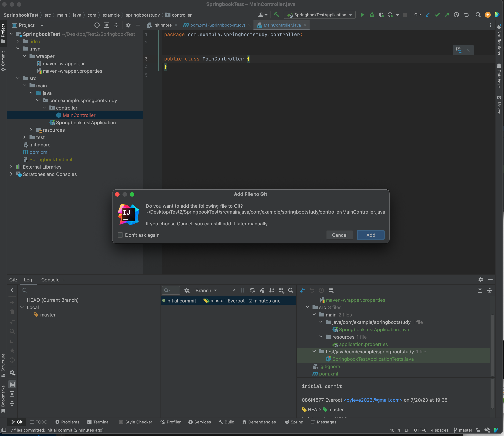Rollback changes using the undo arrow icon
Screen dimensions: 504x436
[x=466, y=15]
